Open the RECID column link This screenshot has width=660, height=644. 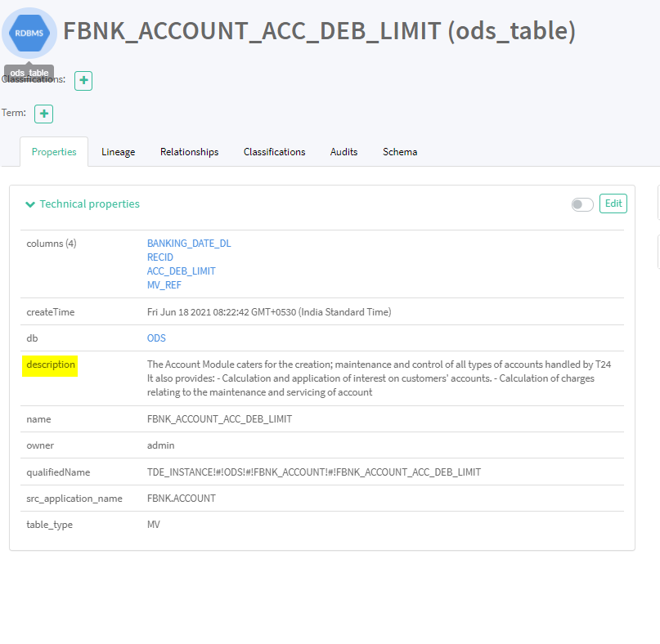click(160, 257)
